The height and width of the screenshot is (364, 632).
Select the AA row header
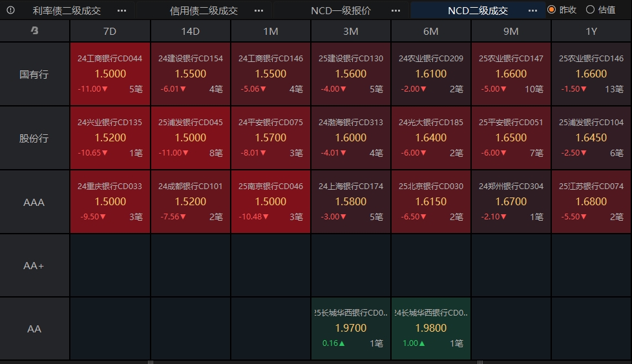pos(34,329)
